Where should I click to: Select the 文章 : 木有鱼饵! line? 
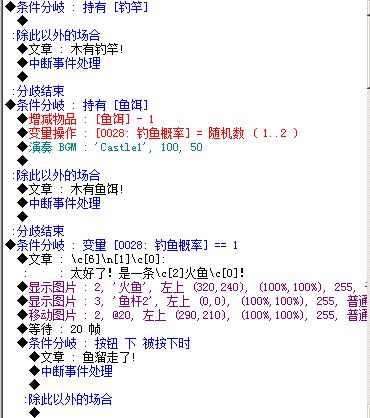pos(71,189)
